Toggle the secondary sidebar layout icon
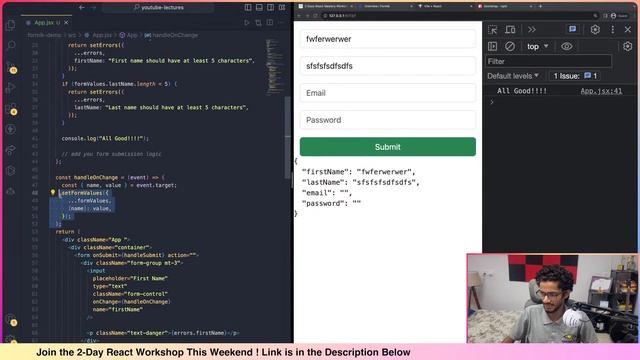Image resolution: width=640 pixels, height=360 pixels. coord(271,7)
